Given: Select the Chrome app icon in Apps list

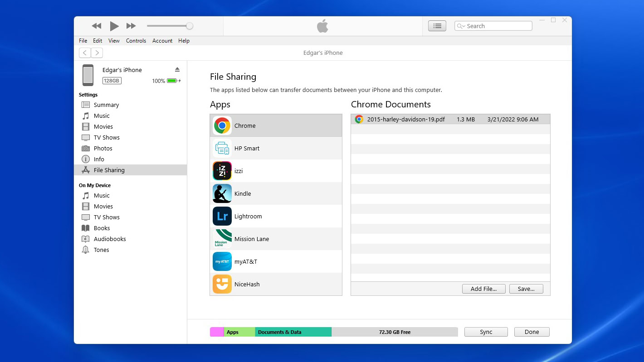Looking at the screenshot, I should point(222,125).
